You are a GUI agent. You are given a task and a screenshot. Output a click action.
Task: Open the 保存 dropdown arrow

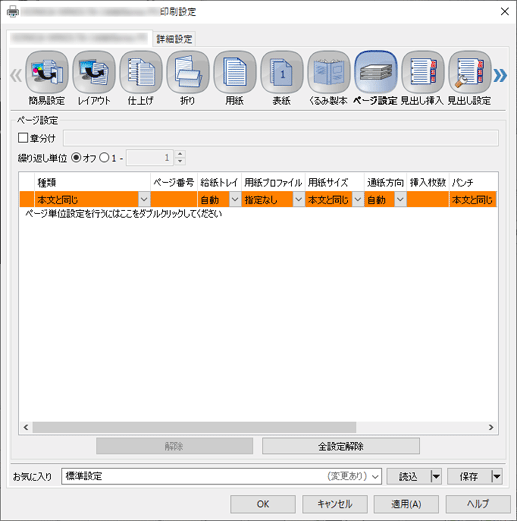tap(497, 476)
